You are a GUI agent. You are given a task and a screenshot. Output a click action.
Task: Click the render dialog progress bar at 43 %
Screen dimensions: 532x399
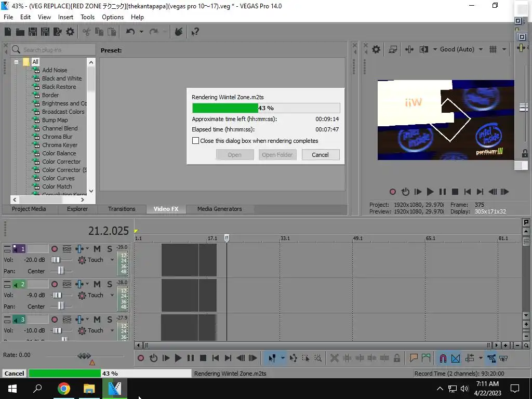pos(266,108)
